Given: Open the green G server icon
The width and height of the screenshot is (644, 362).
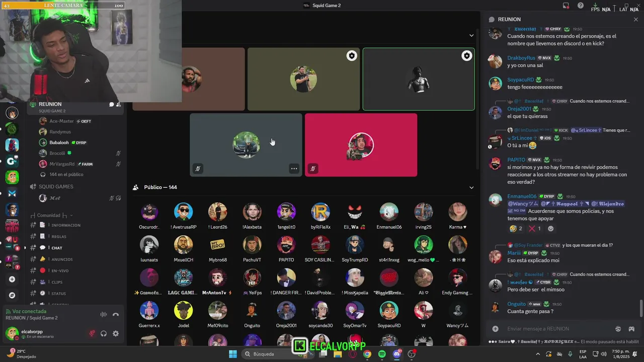Looking at the screenshot, I should [12, 161].
